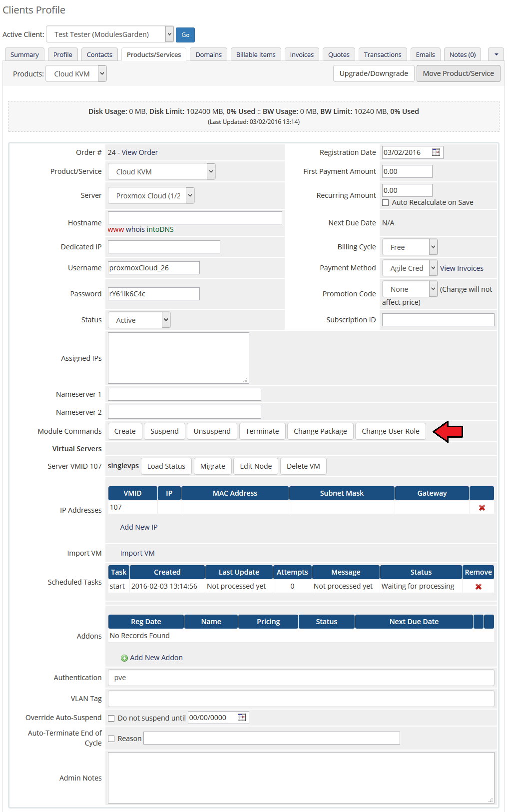Expand the Products selector showing Cloud KVM
This screenshot has height=812, width=508.
click(x=76, y=74)
